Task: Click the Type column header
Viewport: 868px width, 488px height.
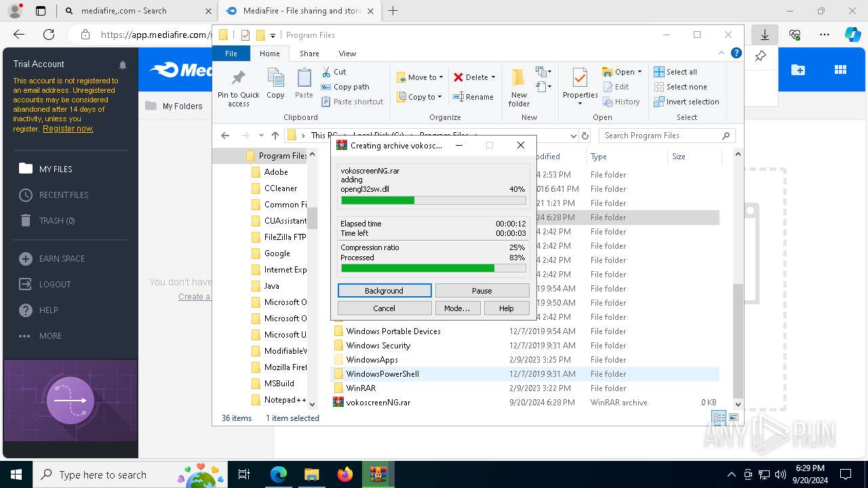Action: pyautogui.click(x=627, y=156)
